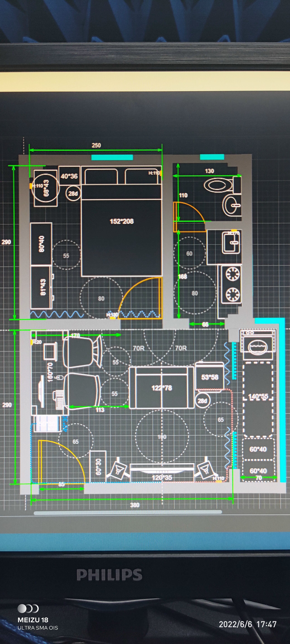
Task: Click the 68*43 round chair in the bedroom
Action: point(46,188)
